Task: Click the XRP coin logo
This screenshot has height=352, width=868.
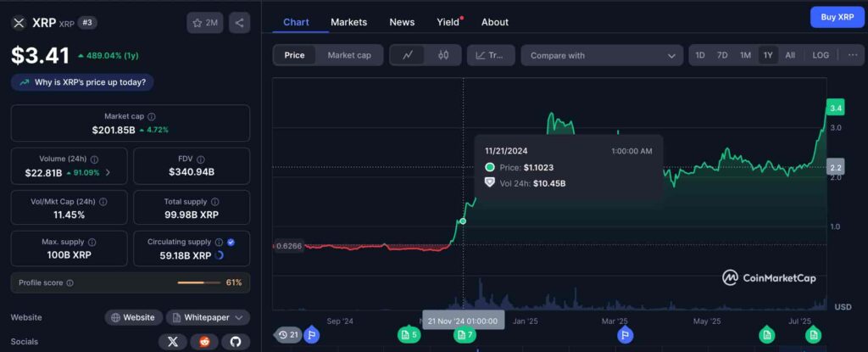Action: tap(19, 23)
